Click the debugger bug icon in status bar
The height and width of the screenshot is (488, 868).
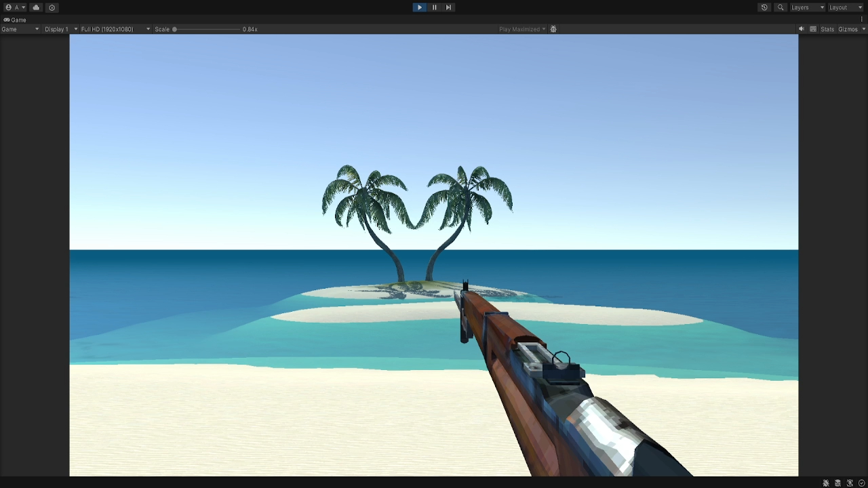pyautogui.click(x=826, y=483)
